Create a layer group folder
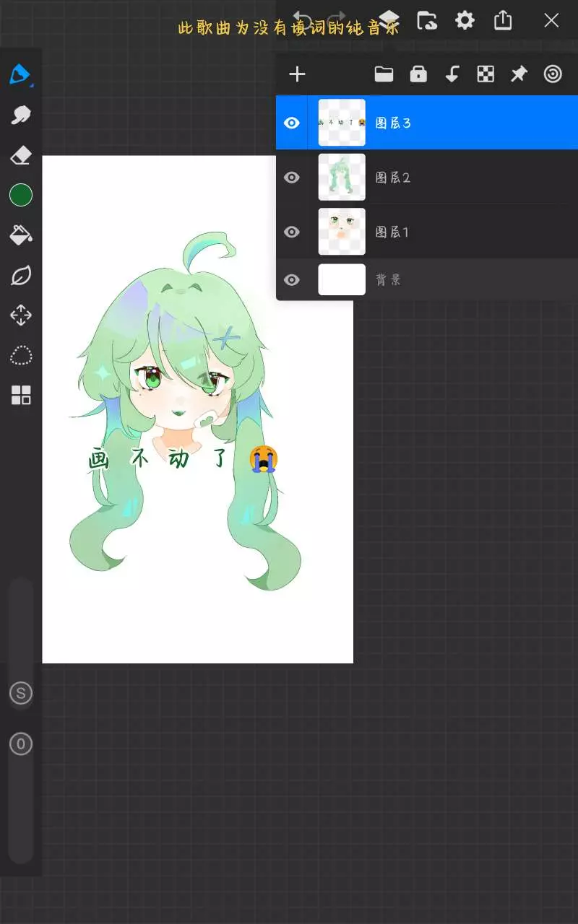The height and width of the screenshot is (924, 578). pos(384,74)
